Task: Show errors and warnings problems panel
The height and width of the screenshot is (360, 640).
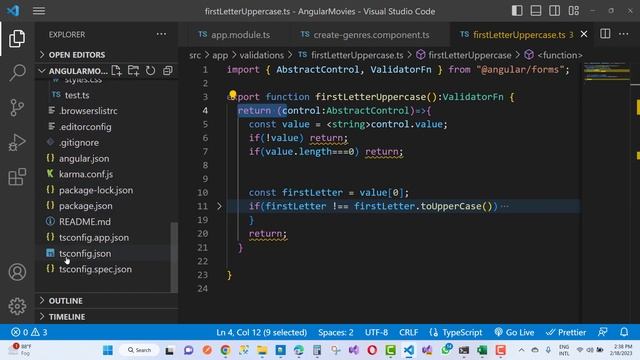Action: click(x=29, y=332)
